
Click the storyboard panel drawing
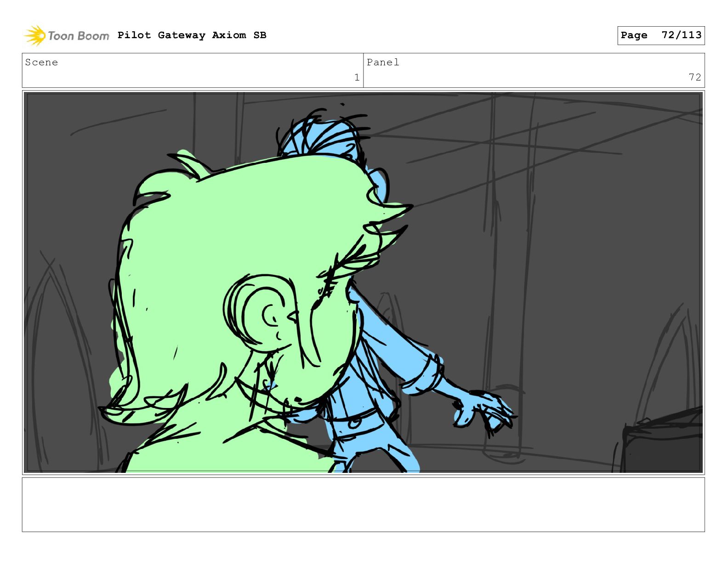(364, 282)
